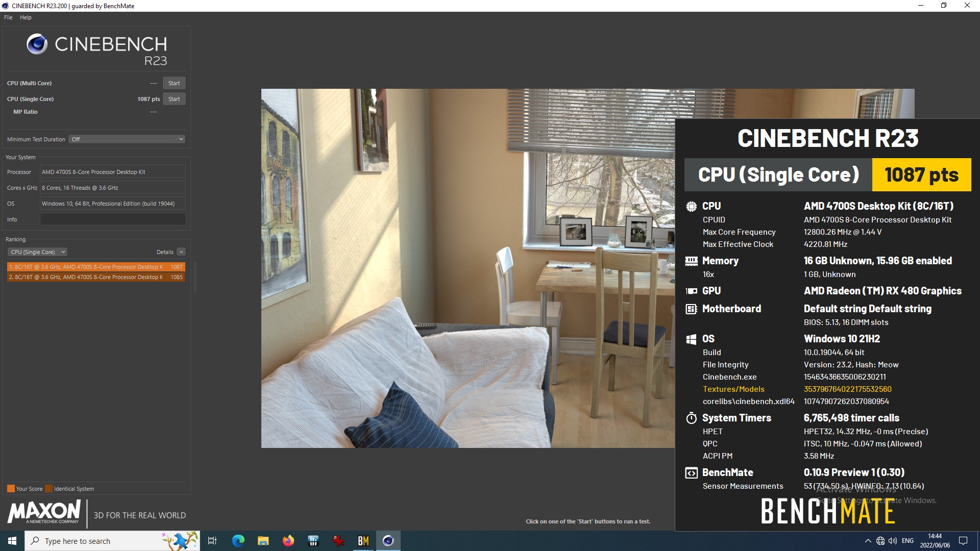
Task: Select ranking entry scoring 1087
Action: coord(96,267)
